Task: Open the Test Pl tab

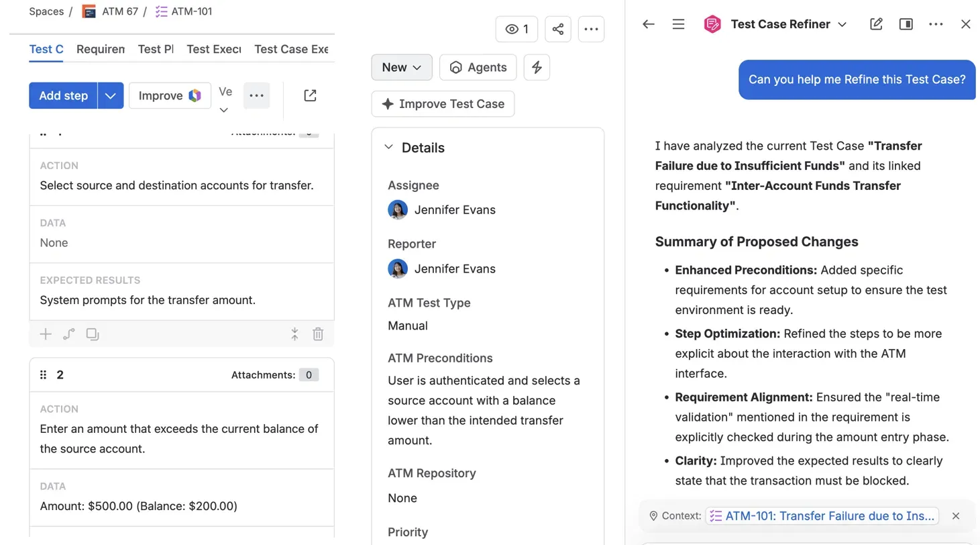Action: click(x=156, y=49)
